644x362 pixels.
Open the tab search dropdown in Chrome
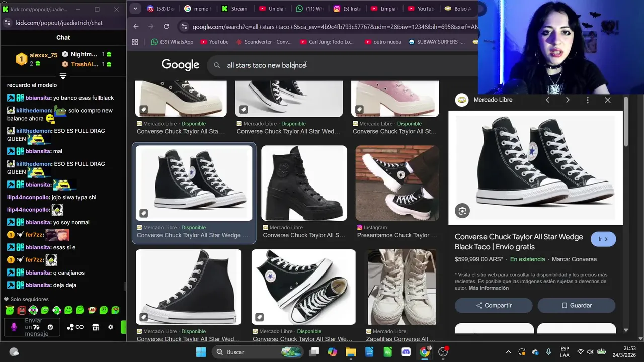[x=135, y=9]
